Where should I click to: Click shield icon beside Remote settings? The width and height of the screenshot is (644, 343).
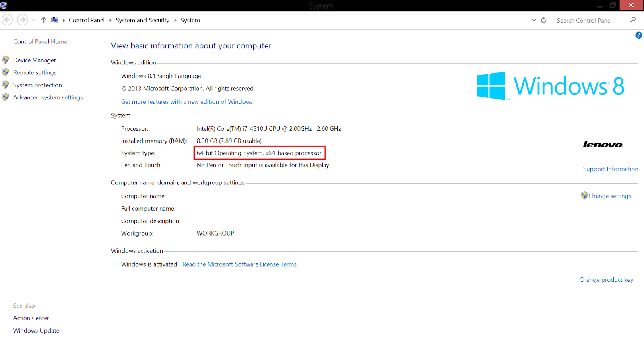(x=6, y=72)
